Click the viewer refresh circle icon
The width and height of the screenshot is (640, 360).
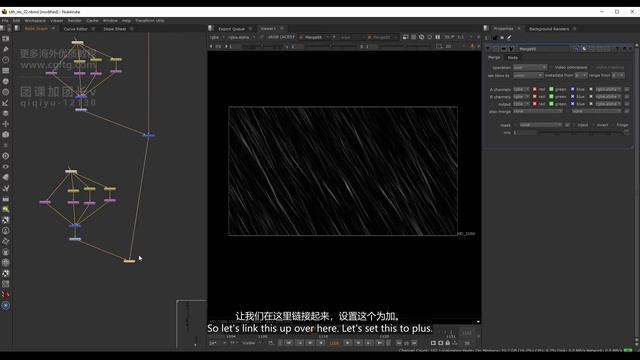pyautogui.click(x=429, y=37)
